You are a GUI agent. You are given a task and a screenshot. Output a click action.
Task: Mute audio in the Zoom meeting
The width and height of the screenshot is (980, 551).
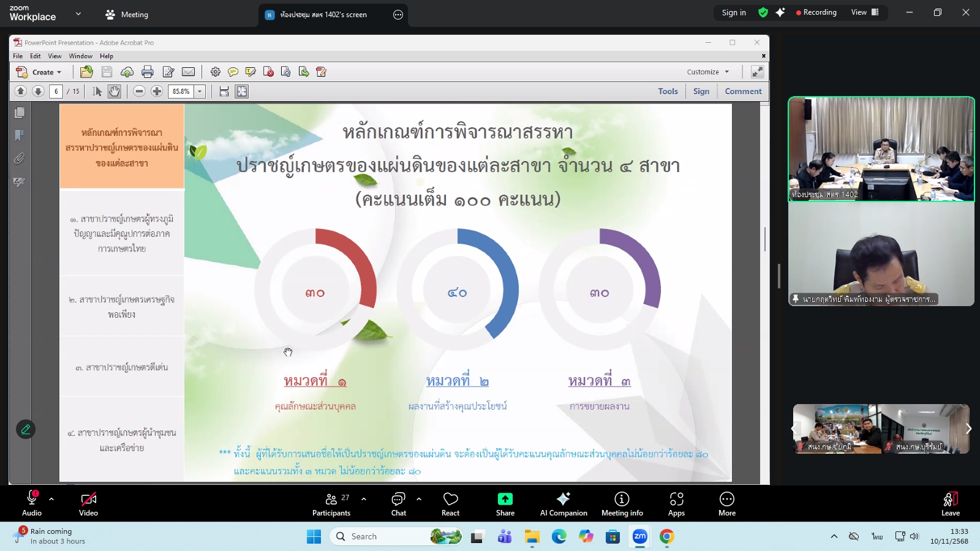(x=31, y=503)
